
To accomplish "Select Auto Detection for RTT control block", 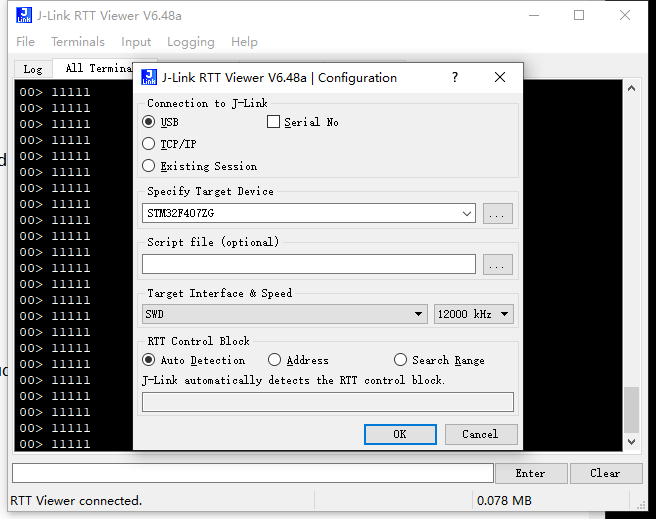I will point(194,360).
